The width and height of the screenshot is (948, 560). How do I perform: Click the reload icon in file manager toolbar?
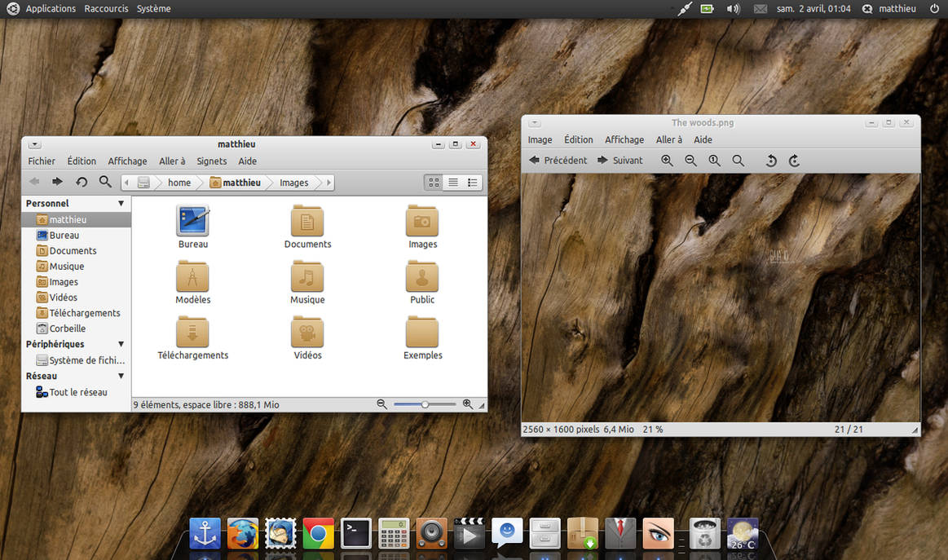(82, 182)
